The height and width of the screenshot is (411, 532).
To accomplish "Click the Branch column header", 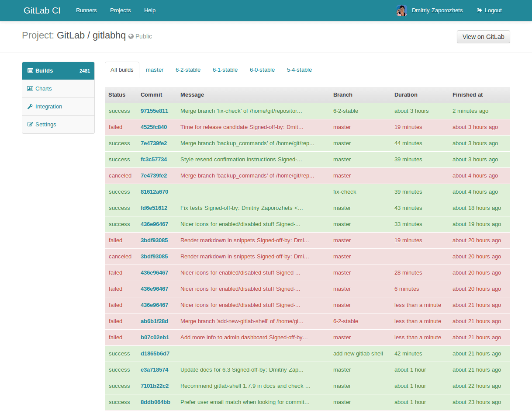I will [343, 95].
